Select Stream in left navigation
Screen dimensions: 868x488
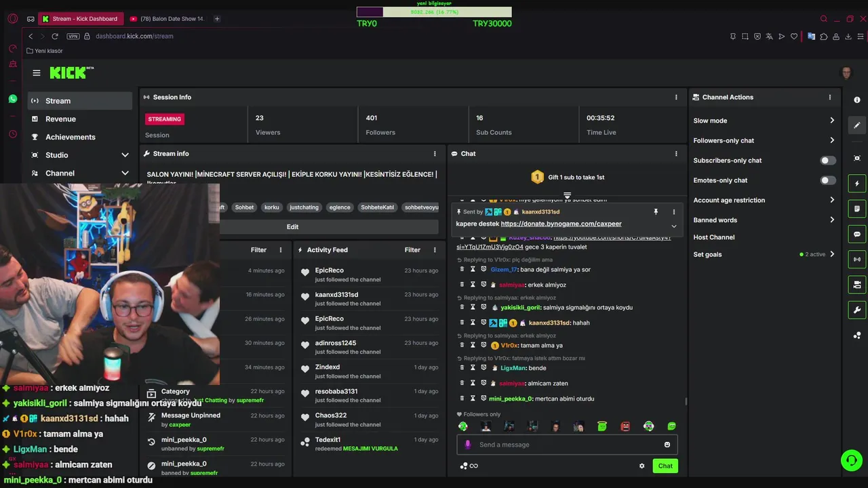(80, 101)
